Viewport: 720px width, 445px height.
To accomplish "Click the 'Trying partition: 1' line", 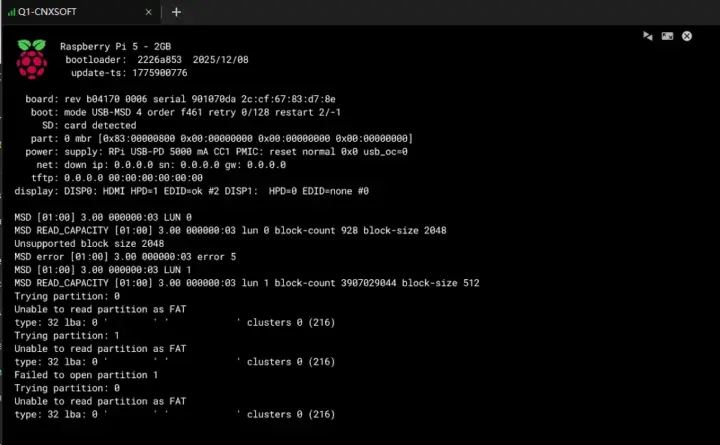I will (x=67, y=336).
